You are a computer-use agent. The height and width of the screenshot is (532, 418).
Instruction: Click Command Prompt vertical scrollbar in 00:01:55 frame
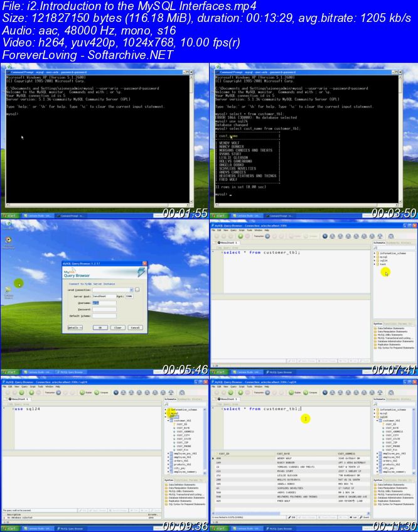(191, 138)
